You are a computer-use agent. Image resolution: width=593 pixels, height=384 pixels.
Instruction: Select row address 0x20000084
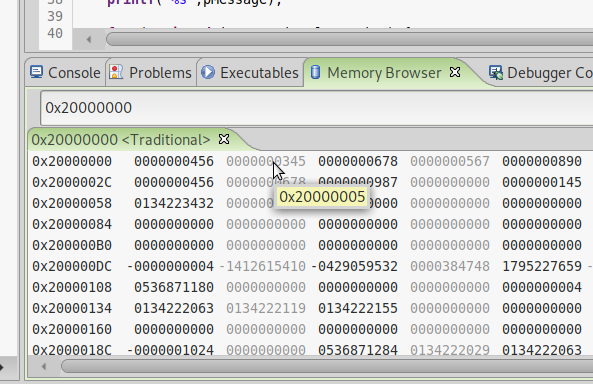pyautogui.click(x=72, y=224)
